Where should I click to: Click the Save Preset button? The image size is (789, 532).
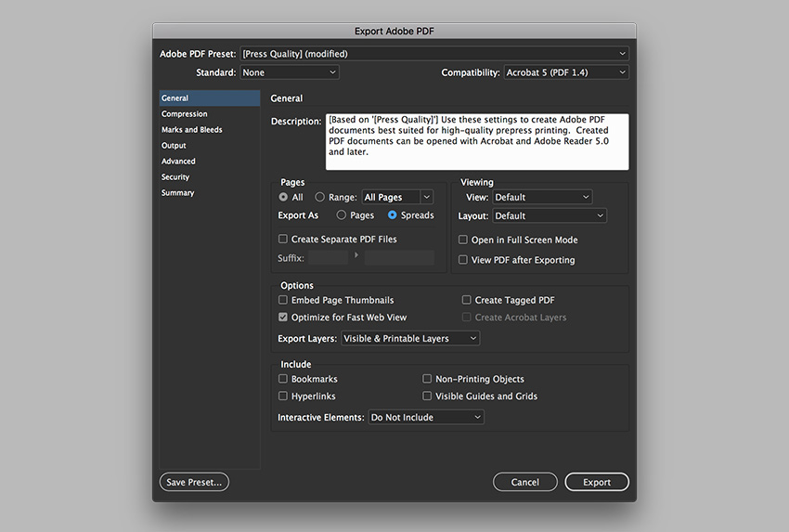(x=194, y=482)
